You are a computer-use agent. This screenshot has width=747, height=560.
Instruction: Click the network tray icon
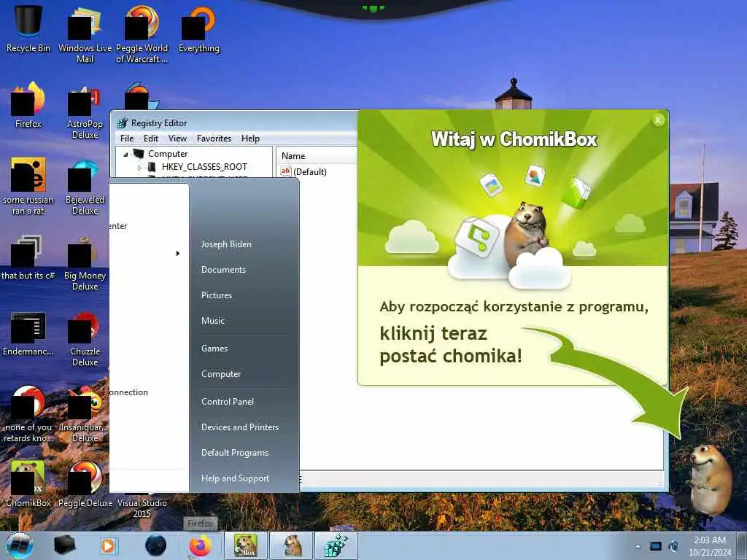pos(656,546)
